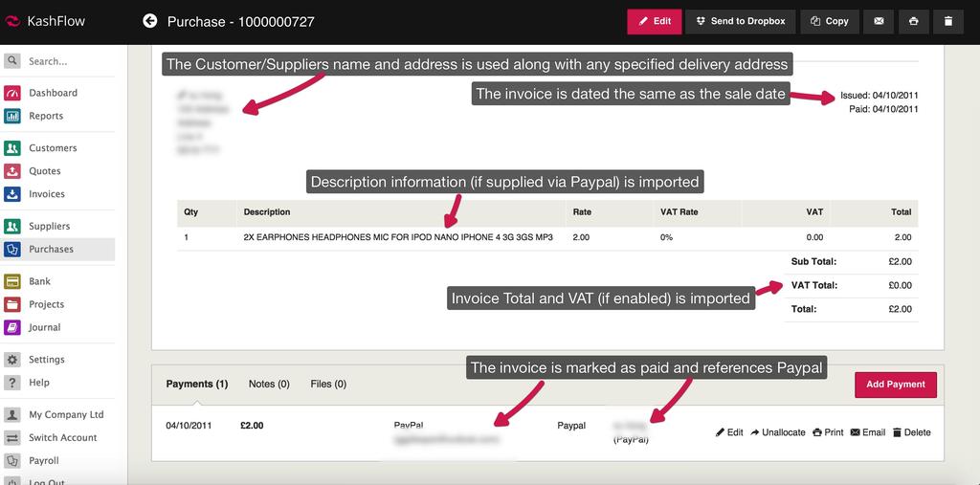Click the sidebar Search field
Screen dimensions: 980x485
[67, 61]
